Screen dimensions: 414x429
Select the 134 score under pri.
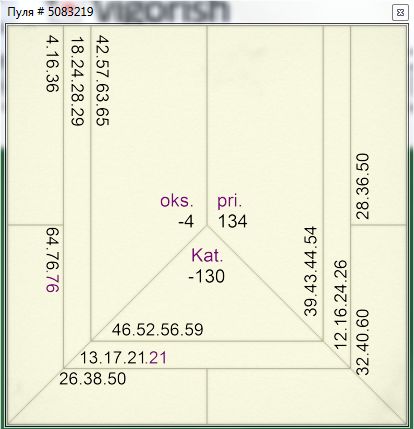tap(233, 221)
